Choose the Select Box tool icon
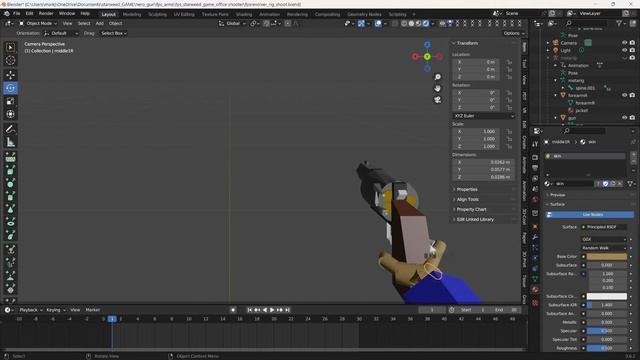The image size is (640, 360). pos(11,47)
